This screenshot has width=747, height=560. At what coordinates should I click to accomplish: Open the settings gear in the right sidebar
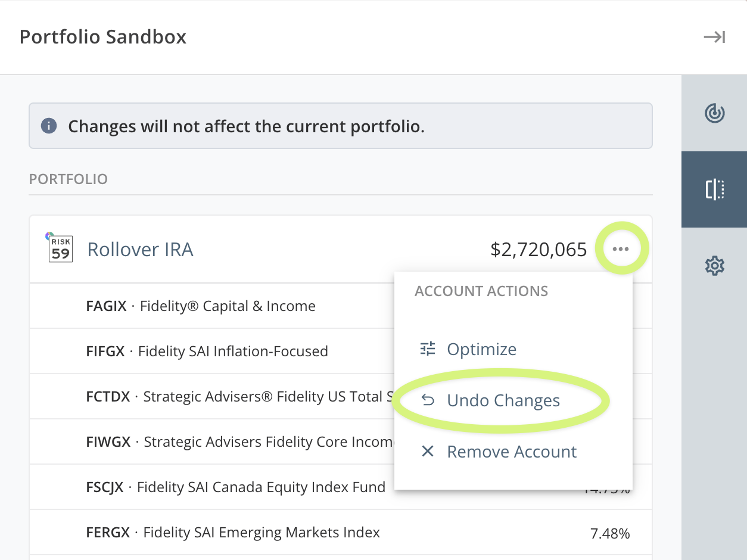(714, 266)
